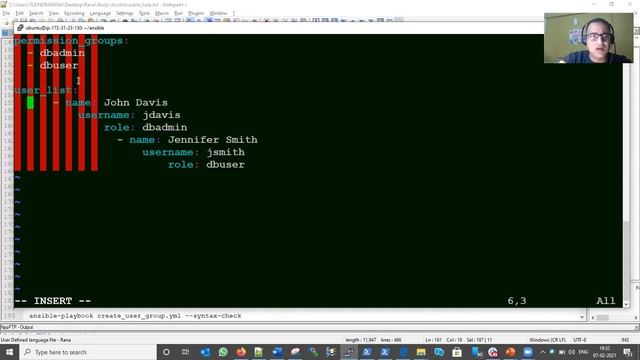Screen dimensions: 640x360
Task: Click the Type here to search box
Action: point(88,352)
